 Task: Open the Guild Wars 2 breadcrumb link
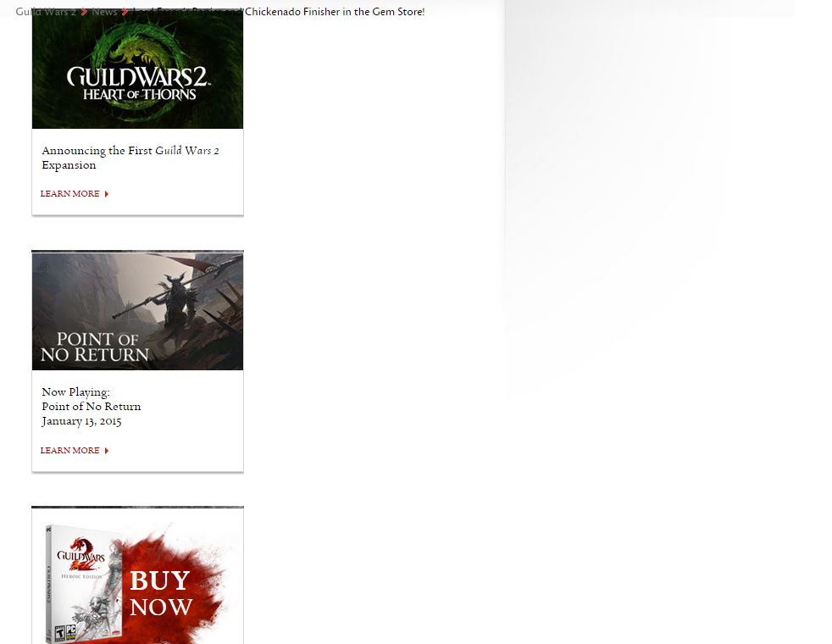tap(46, 12)
